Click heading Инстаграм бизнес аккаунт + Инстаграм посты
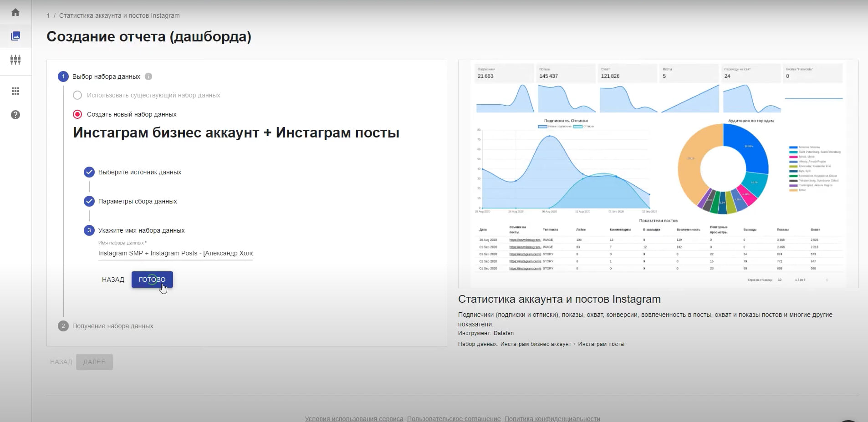This screenshot has height=422, width=868. pyautogui.click(x=236, y=132)
